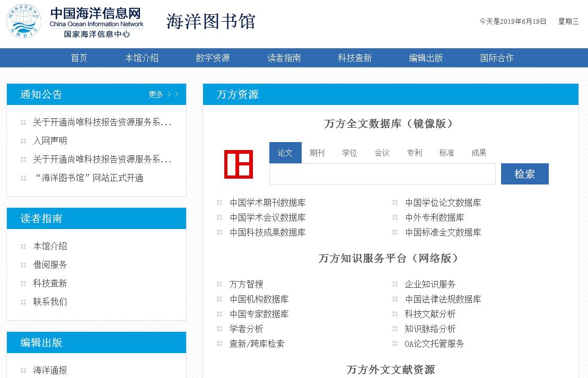The height and width of the screenshot is (378, 588).
Task: Click the 借阅服务 reader guide link
Action: (x=50, y=265)
